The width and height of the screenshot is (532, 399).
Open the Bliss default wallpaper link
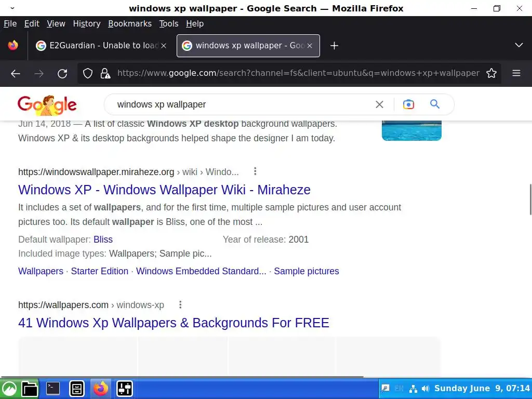tap(103, 240)
